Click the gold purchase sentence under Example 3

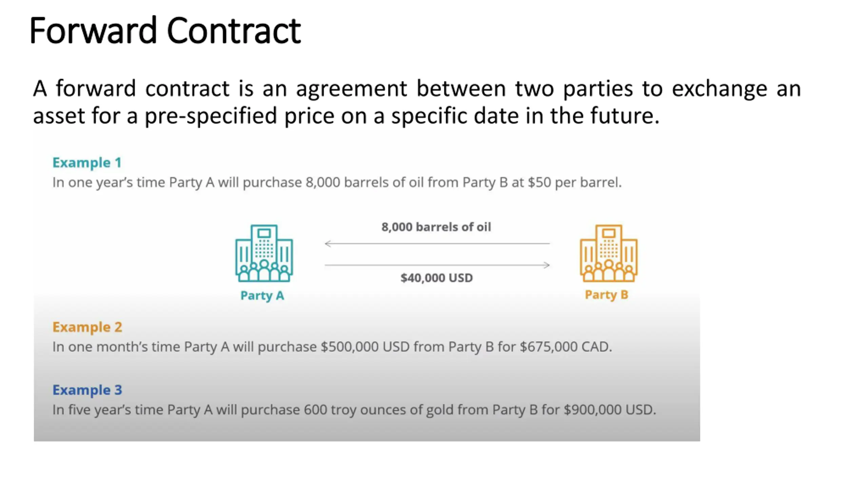click(x=354, y=410)
